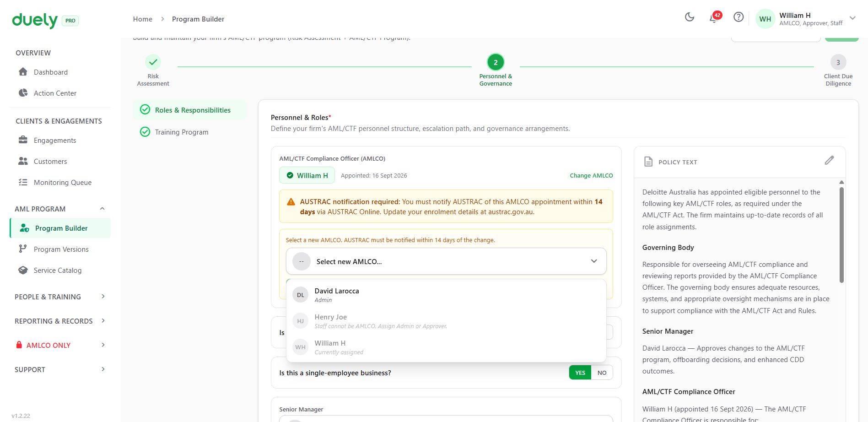Click the Senior Manager policy heading

point(668,331)
